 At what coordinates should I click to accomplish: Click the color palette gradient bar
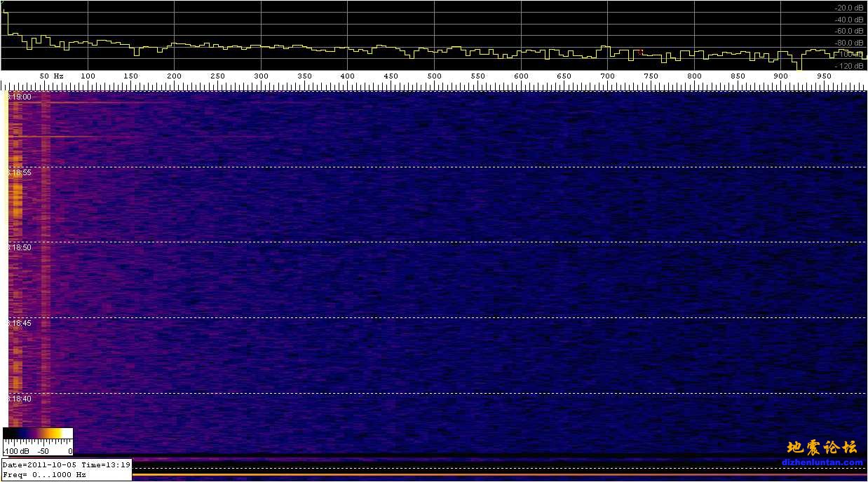click(x=38, y=434)
